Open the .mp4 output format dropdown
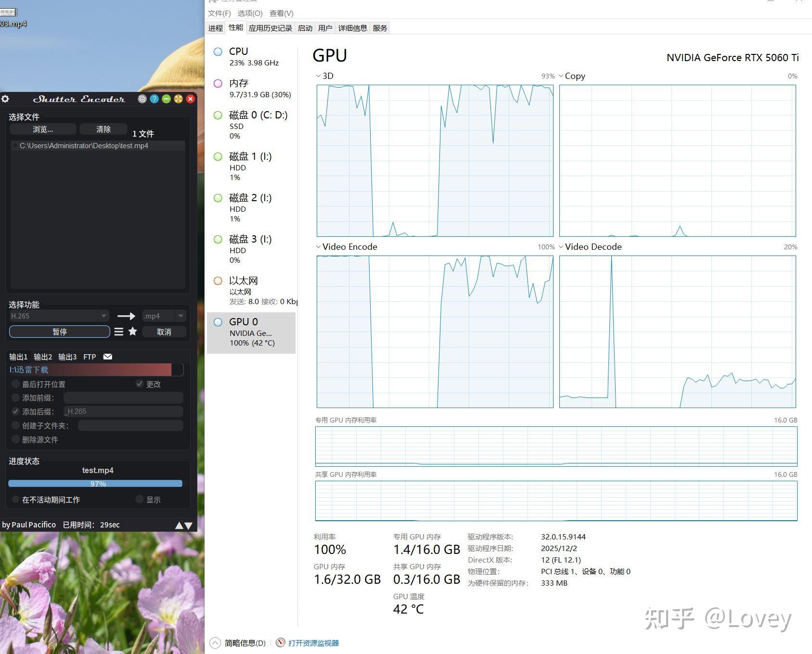The width and height of the screenshot is (812, 654). [x=180, y=316]
